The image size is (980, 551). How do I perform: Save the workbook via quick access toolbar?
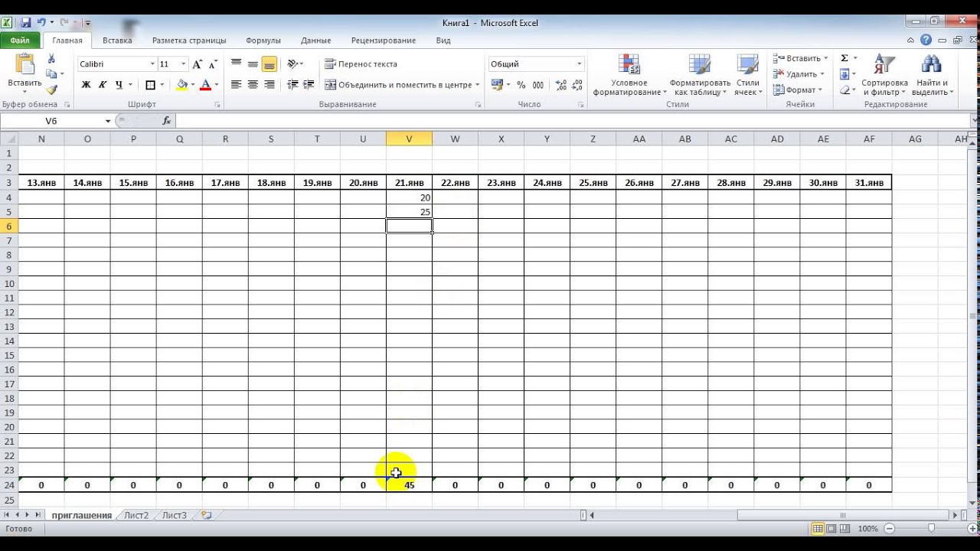(26, 23)
